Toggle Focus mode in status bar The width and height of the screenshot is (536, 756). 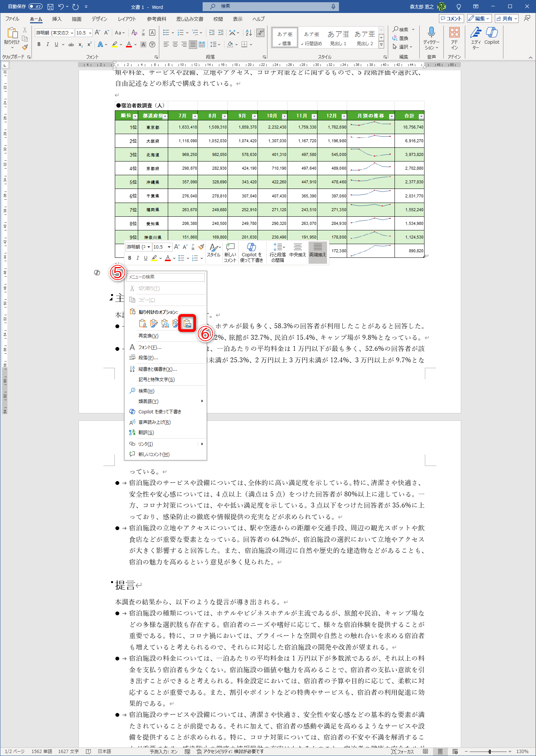point(403,752)
